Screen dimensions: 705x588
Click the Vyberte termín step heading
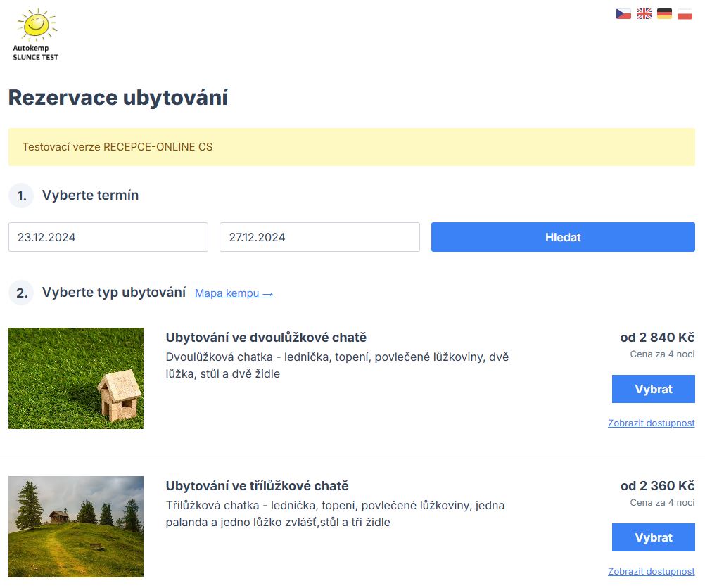pos(90,195)
